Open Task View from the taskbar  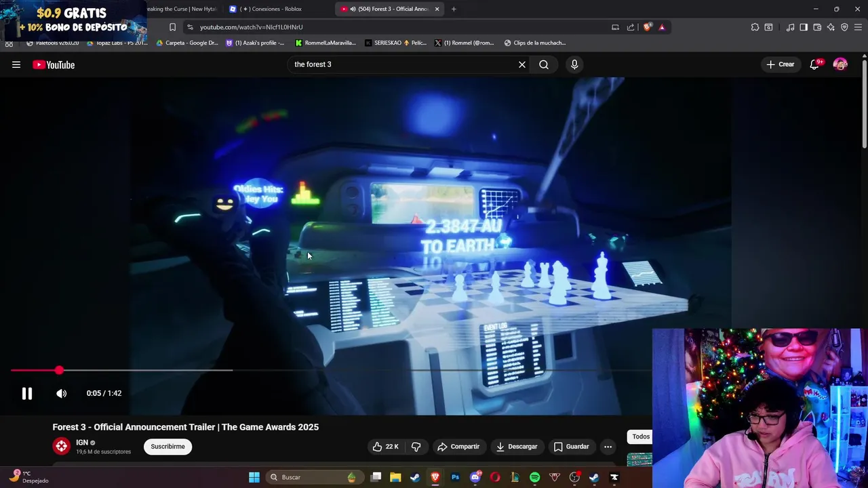click(x=376, y=477)
